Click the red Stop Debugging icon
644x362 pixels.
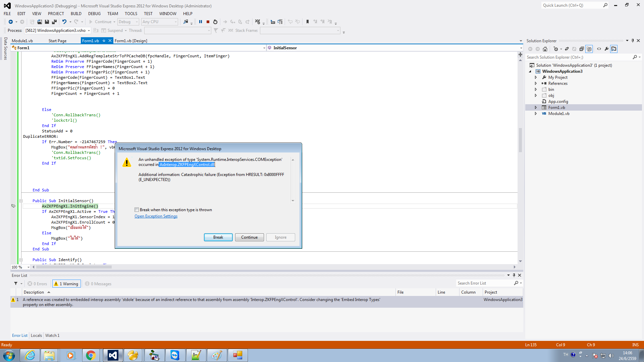click(208, 22)
